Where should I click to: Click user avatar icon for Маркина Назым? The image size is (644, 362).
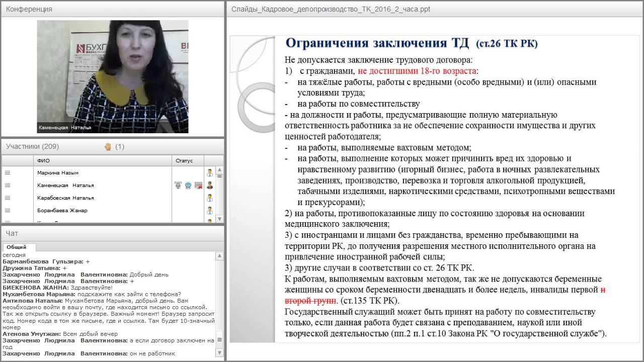(x=210, y=172)
